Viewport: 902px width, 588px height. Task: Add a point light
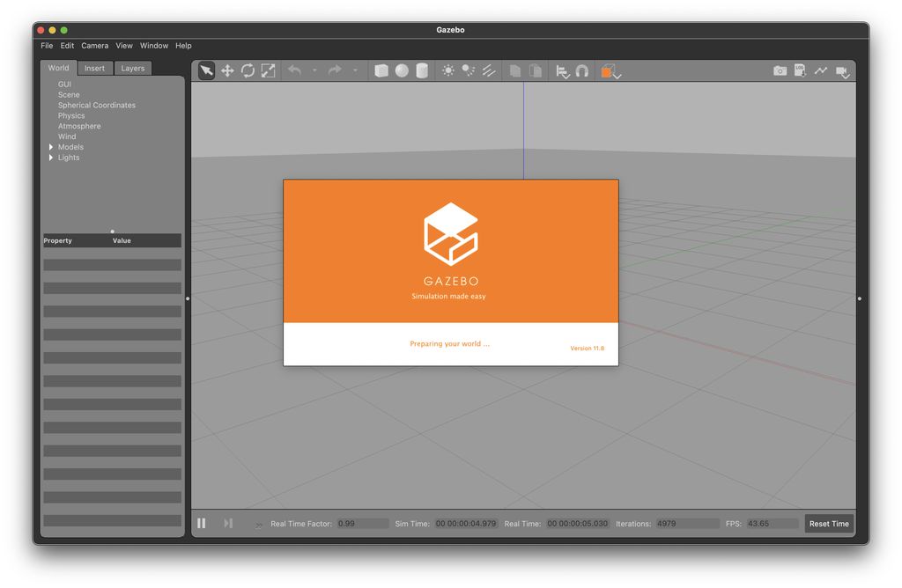tap(448, 70)
